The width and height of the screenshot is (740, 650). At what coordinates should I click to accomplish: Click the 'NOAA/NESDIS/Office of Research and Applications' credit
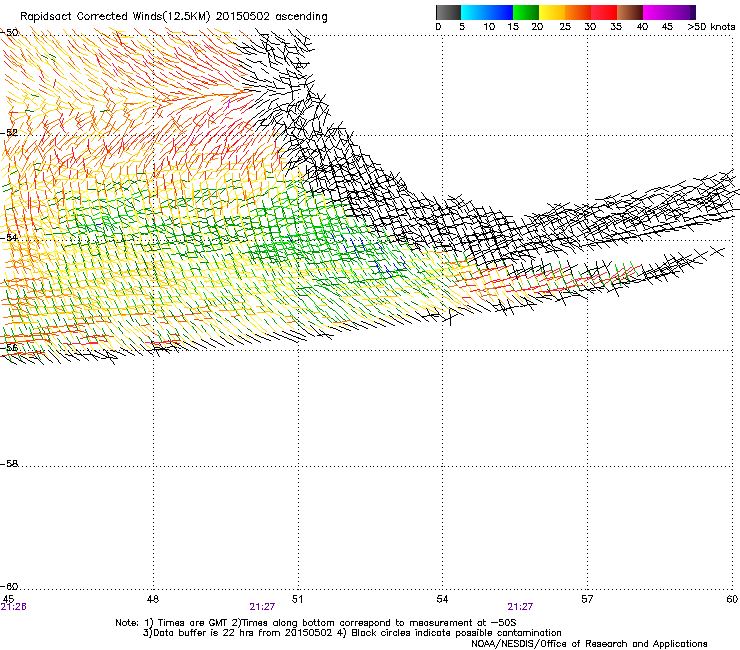point(589,644)
